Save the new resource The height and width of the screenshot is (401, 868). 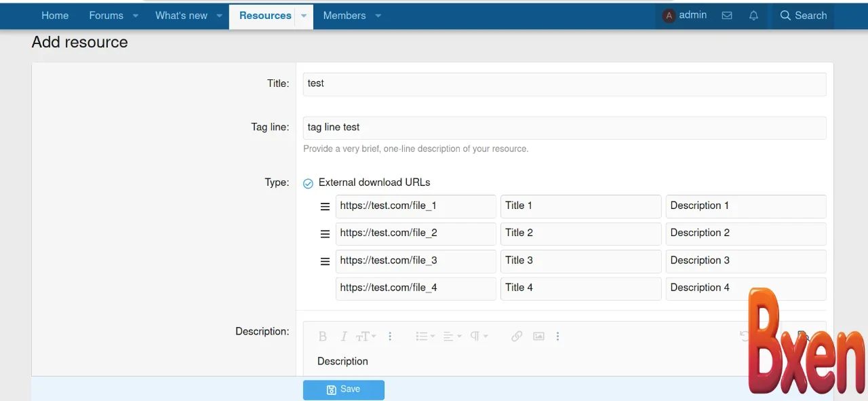pos(343,389)
